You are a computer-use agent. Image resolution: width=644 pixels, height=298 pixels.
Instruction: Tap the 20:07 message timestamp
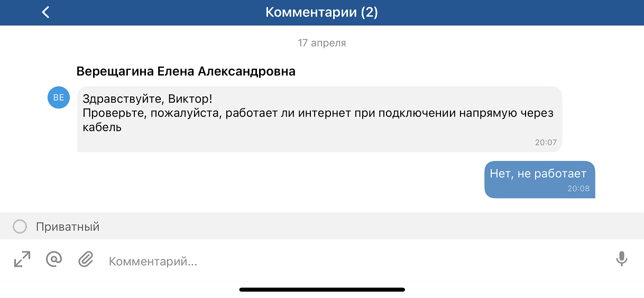546,142
